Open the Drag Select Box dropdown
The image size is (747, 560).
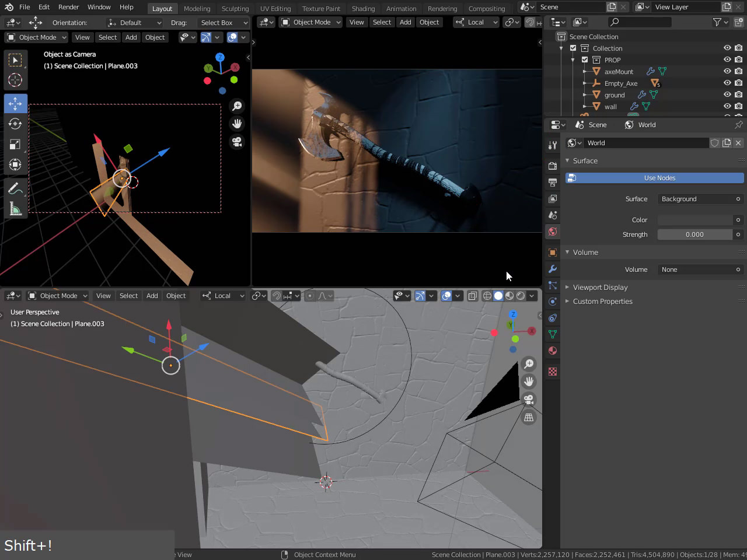coord(224,23)
